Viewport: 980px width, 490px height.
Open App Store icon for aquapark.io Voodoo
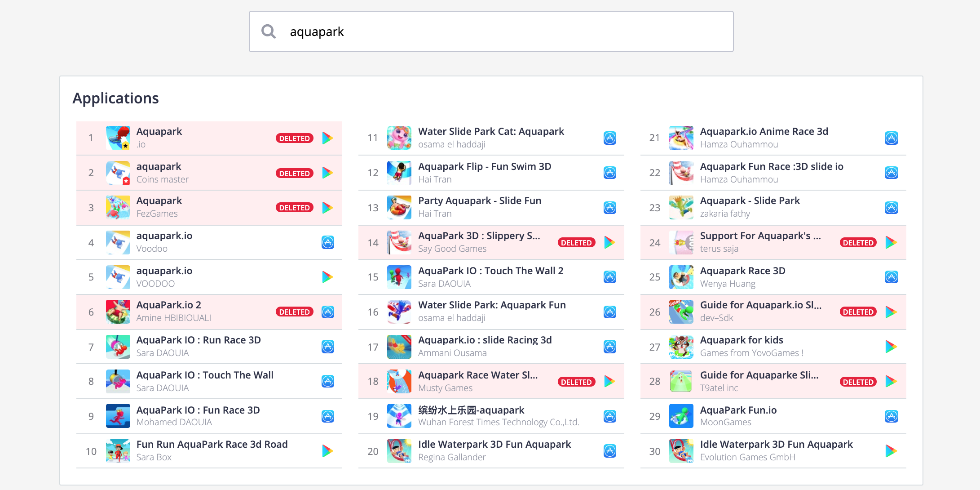(328, 242)
